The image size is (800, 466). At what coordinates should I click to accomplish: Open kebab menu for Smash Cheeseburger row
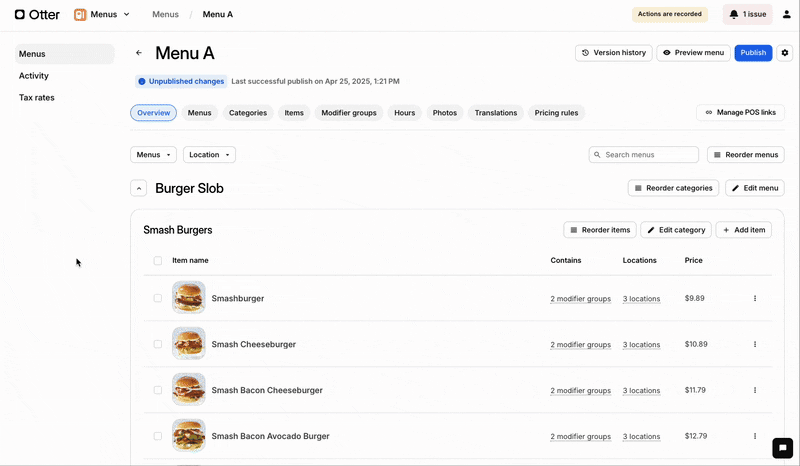(x=755, y=344)
